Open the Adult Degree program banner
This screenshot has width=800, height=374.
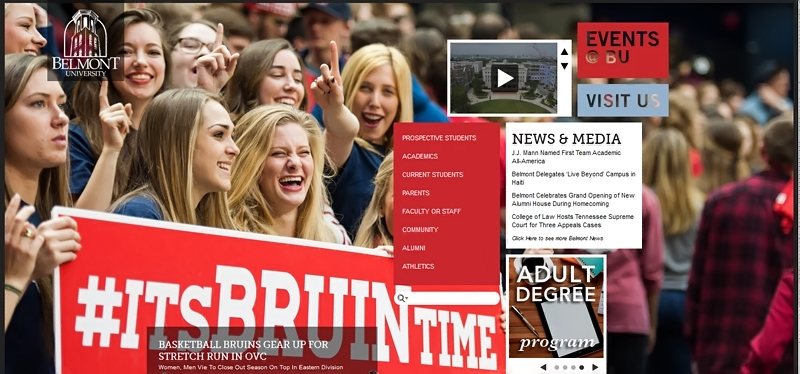point(556,307)
